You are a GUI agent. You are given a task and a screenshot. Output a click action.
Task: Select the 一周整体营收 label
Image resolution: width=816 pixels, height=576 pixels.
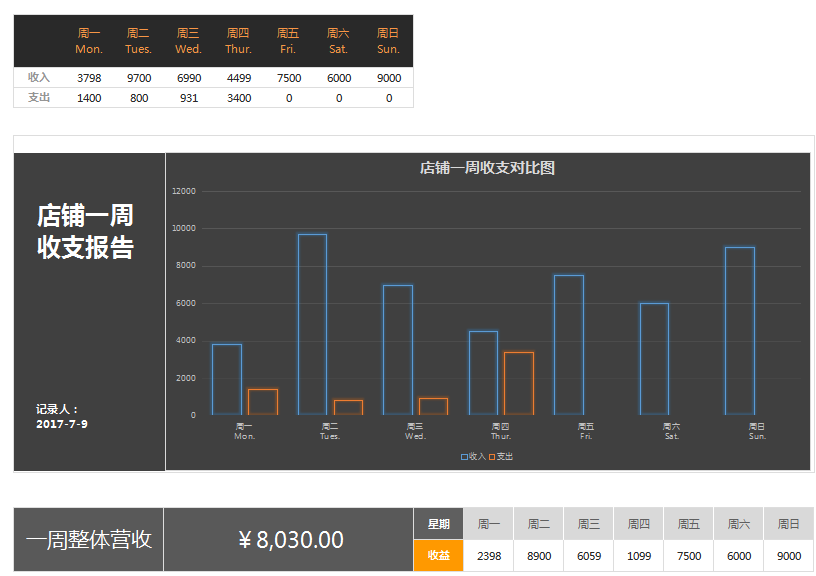point(89,540)
